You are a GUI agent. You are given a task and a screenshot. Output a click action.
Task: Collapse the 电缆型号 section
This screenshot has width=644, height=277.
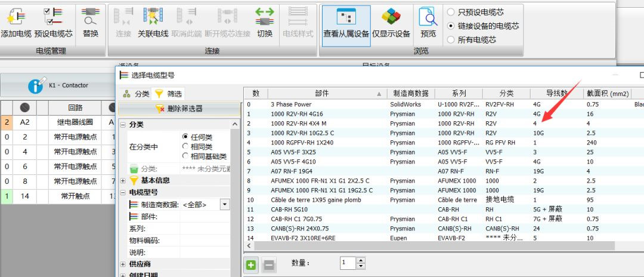(x=123, y=192)
